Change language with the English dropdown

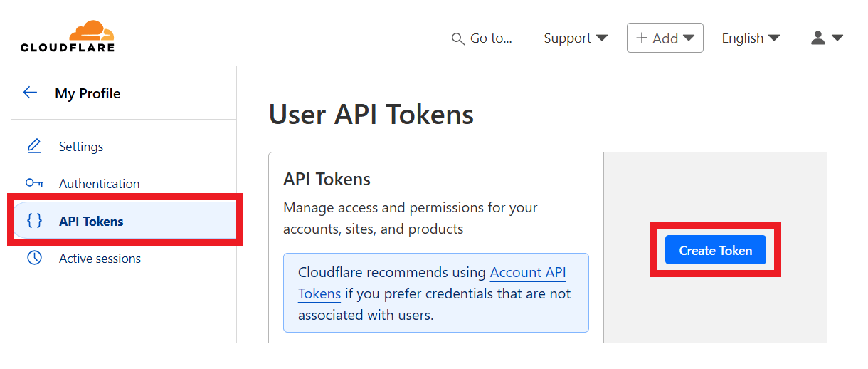point(751,38)
